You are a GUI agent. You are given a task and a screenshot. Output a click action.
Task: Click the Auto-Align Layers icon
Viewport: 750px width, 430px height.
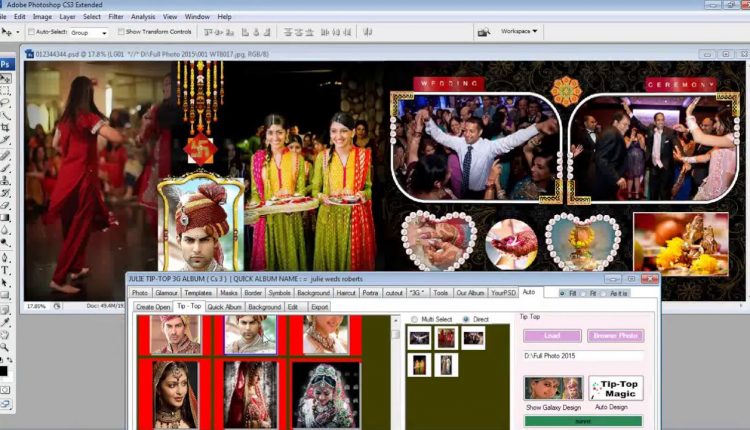[x=368, y=32]
